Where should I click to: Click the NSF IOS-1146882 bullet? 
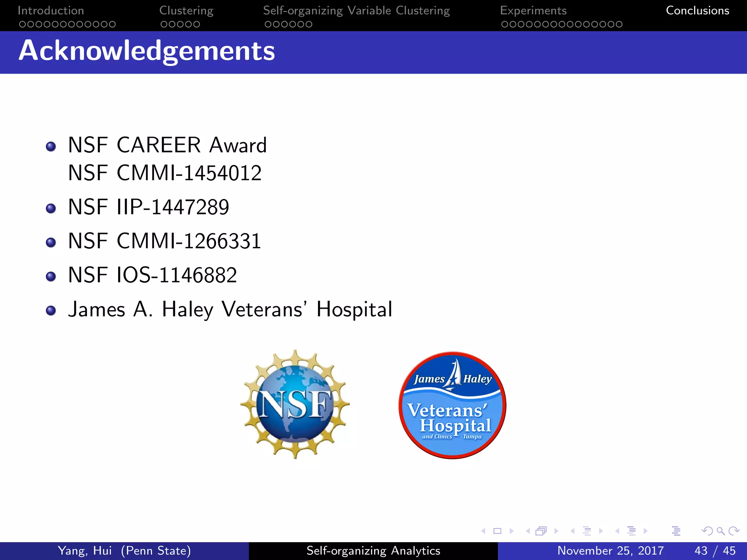152,275
